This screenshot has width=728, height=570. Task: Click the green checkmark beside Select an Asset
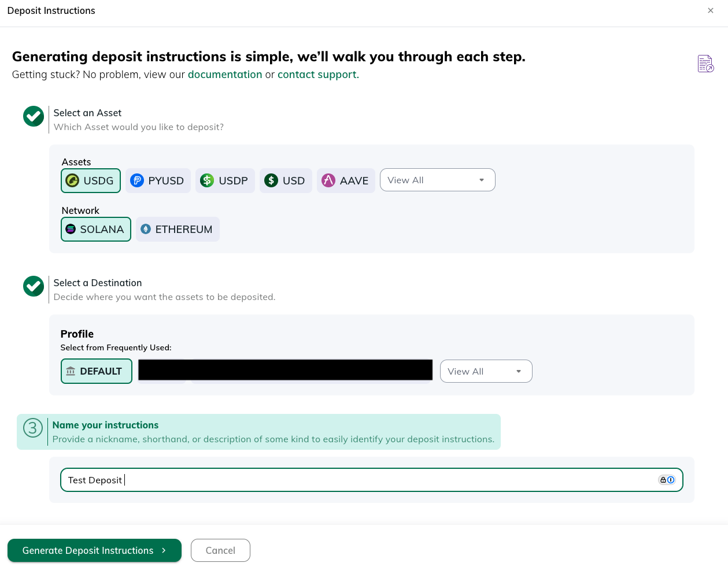34,116
